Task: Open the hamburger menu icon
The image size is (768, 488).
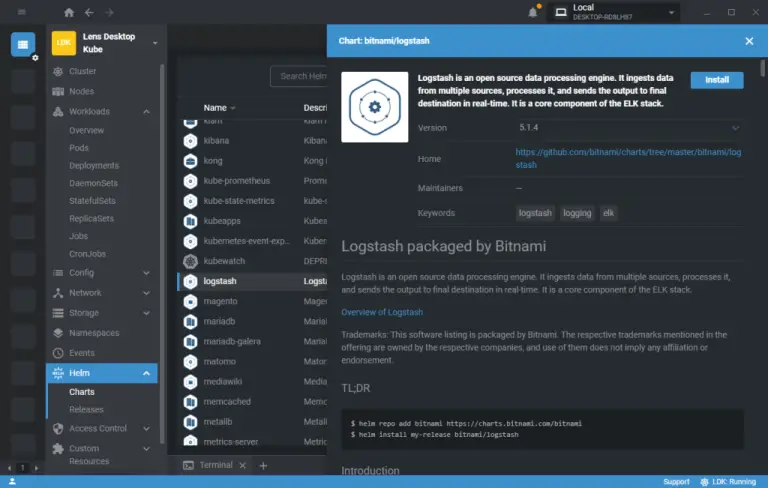Action: (22, 12)
